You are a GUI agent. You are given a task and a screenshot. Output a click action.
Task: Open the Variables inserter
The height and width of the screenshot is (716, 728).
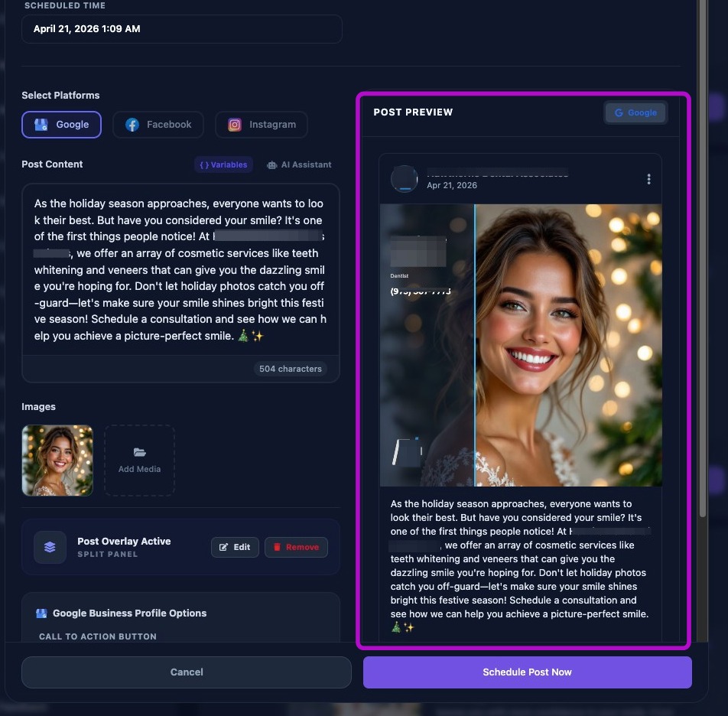(223, 164)
